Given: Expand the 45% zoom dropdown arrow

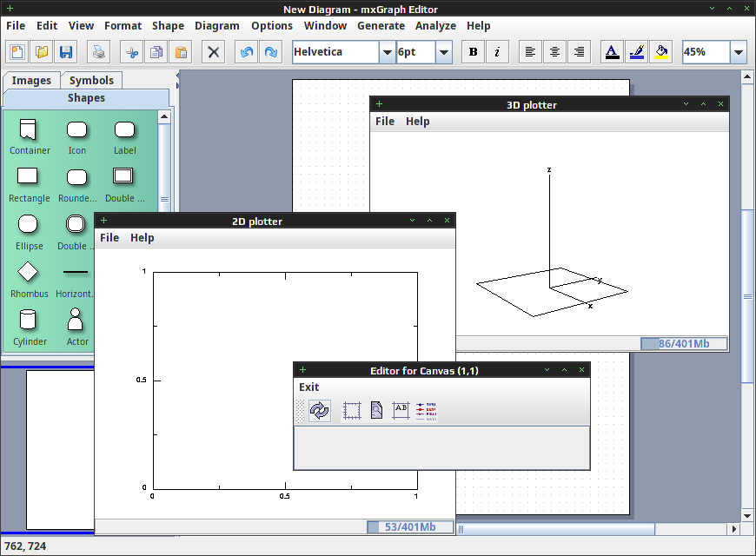Looking at the screenshot, I should click(738, 52).
